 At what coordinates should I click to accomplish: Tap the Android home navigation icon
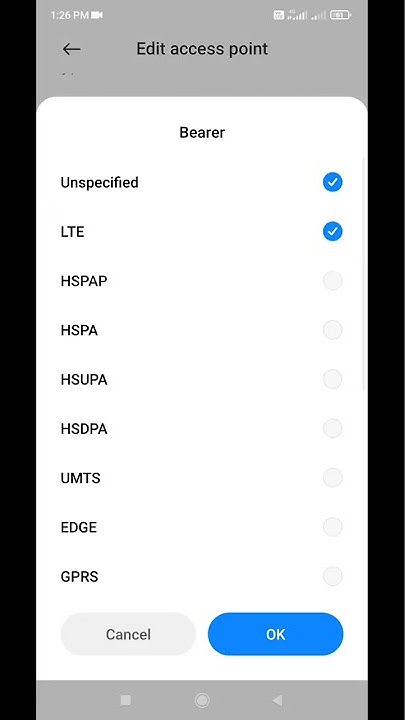202,700
